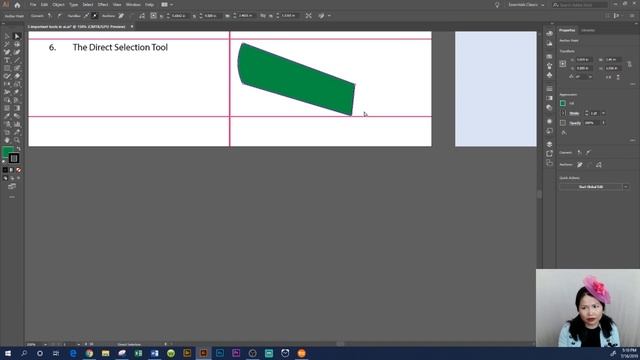Select the Type tool
This screenshot has height=360, width=640.
click(x=7, y=60)
